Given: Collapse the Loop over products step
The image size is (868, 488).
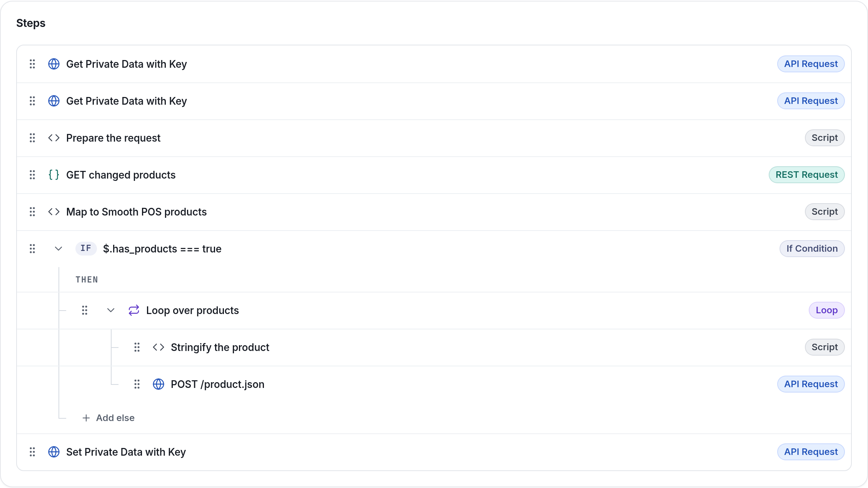Looking at the screenshot, I should click(x=111, y=310).
